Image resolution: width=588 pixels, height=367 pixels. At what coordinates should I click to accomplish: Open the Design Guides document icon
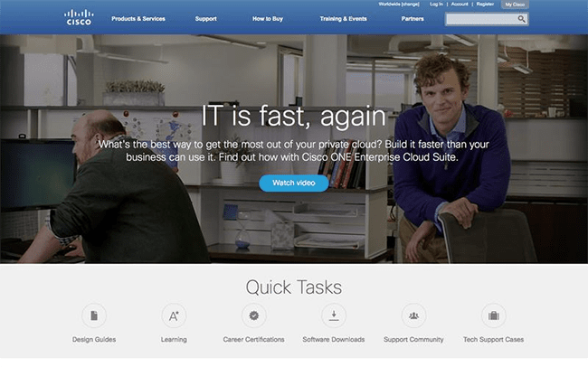[x=94, y=315]
